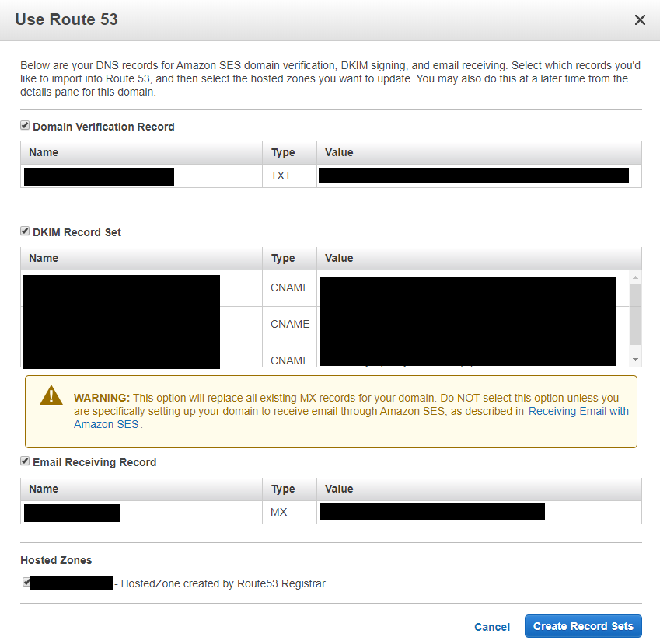Click the Create Record Sets button
This screenshot has height=644, width=660.
pos(583,626)
